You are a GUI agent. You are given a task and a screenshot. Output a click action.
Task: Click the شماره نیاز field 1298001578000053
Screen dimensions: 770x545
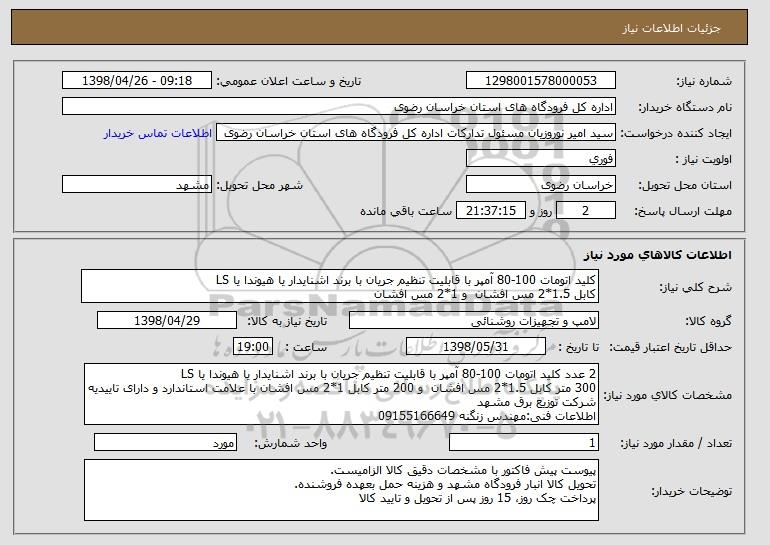(541, 81)
